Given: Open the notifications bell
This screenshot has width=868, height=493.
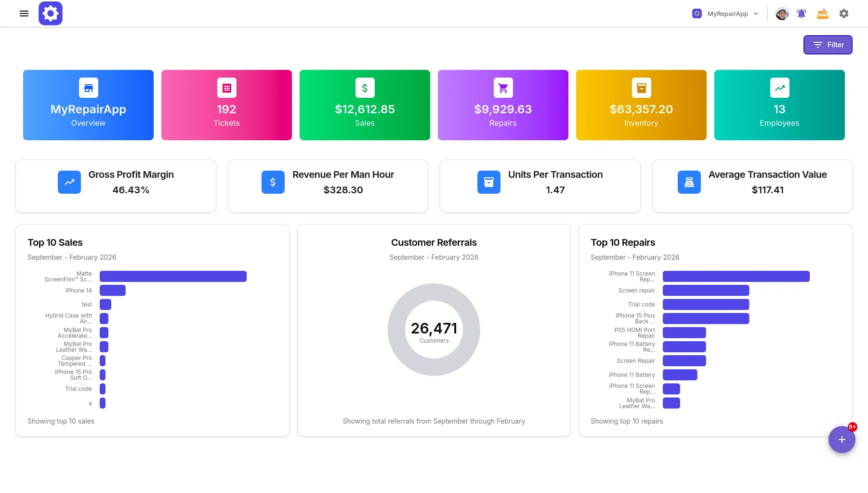Looking at the screenshot, I should click(802, 13).
